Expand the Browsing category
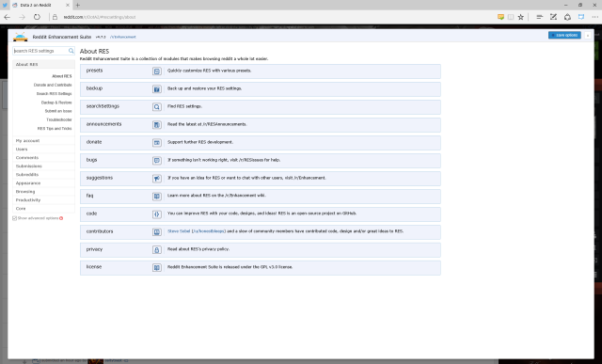The image size is (602, 364). click(x=43, y=191)
